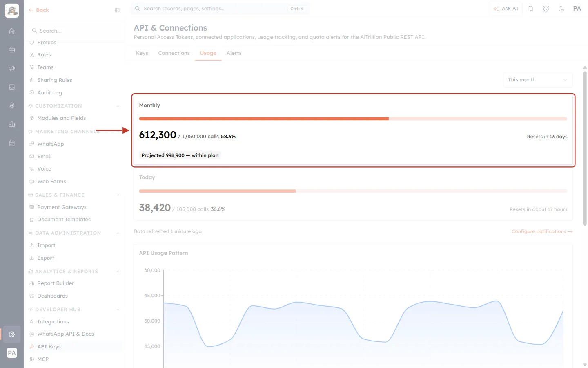
Task: Switch to the Alerts tab
Action: pyautogui.click(x=234, y=53)
